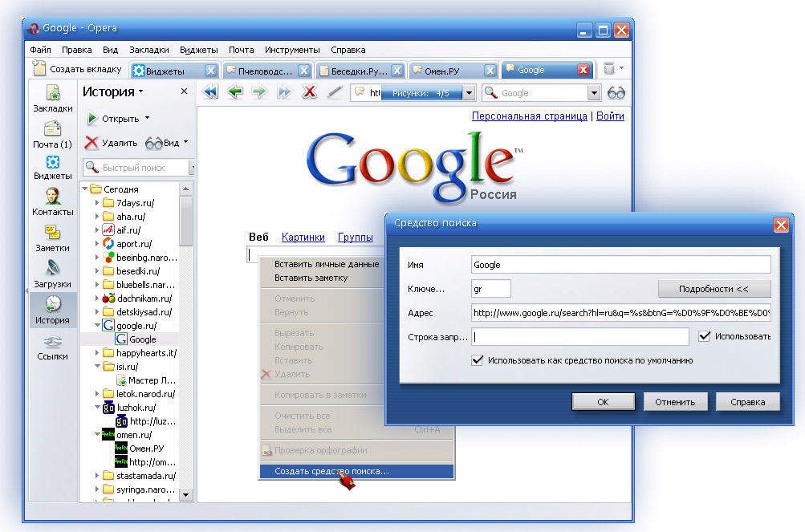This screenshot has height=532, width=805.
Task: Open the Файл menu
Action: click(41, 50)
